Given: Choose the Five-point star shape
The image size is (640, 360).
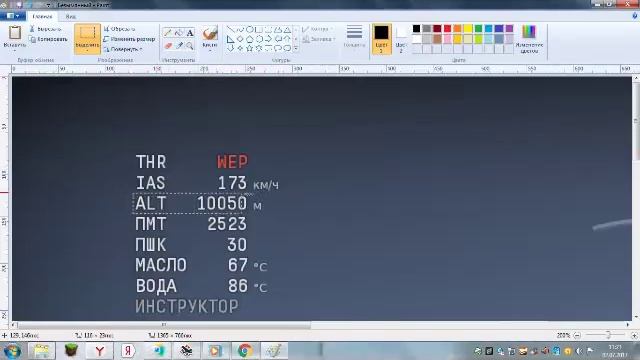Looking at the screenshot, I should click(249, 48).
